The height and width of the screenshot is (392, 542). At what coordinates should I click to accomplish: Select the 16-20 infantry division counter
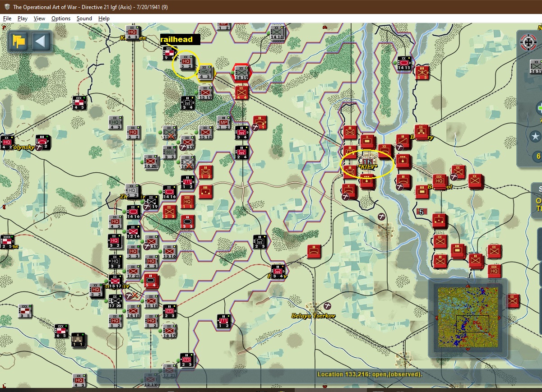pos(151,162)
